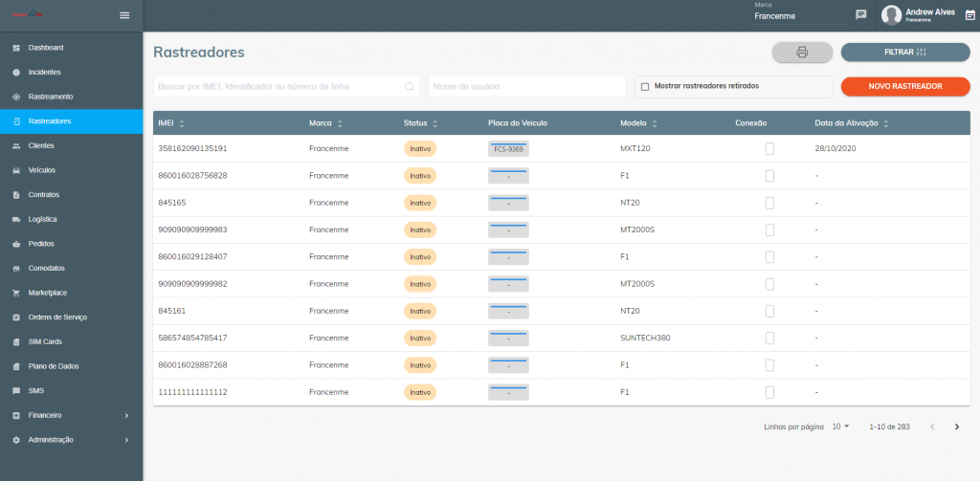Expand the Financeiro submenu chevron
This screenshot has height=481, width=980.
126,415
